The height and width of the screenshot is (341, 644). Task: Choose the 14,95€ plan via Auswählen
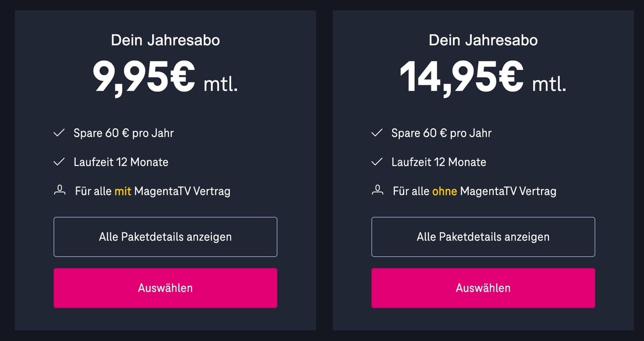[x=483, y=288]
